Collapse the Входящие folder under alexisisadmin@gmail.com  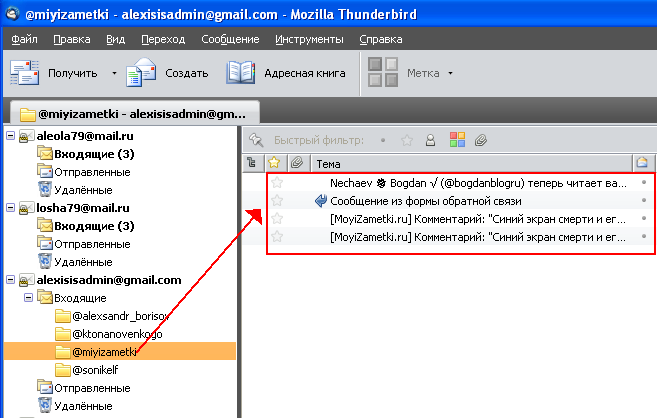coord(28,298)
